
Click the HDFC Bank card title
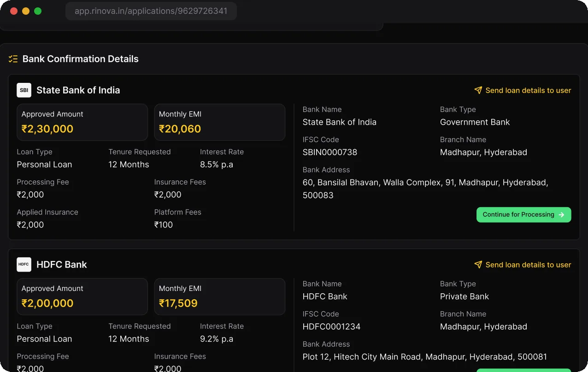(62, 265)
